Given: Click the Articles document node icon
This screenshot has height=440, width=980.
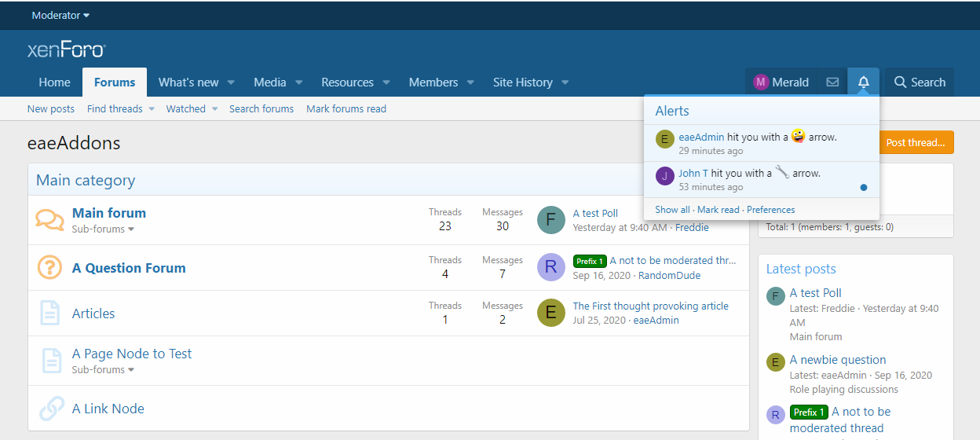Looking at the screenshot, I should (49, 313).
